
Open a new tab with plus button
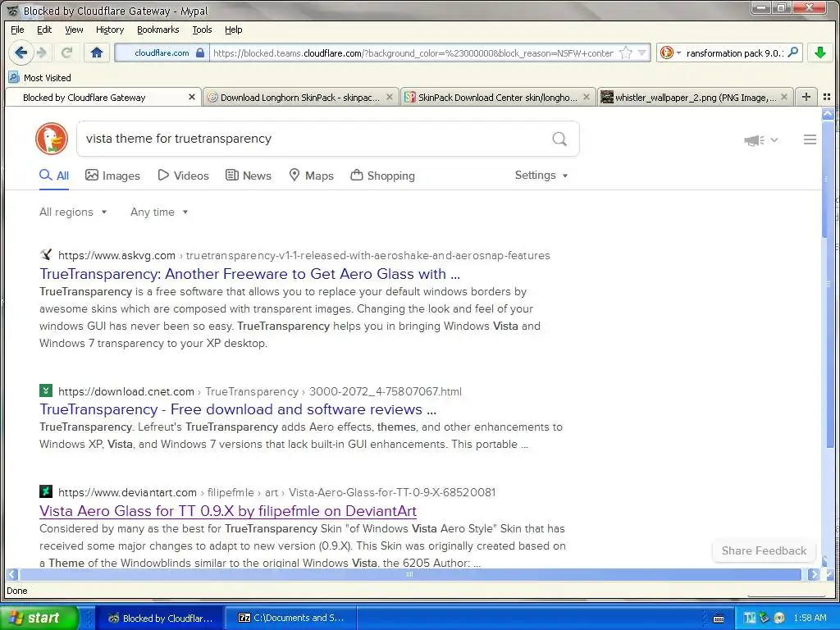806,97
